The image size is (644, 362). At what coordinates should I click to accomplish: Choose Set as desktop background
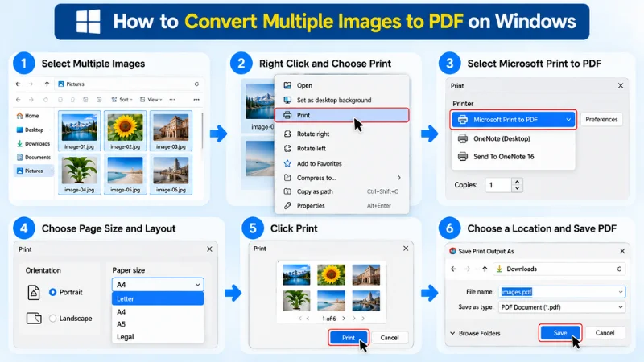[x=341, y=100]
